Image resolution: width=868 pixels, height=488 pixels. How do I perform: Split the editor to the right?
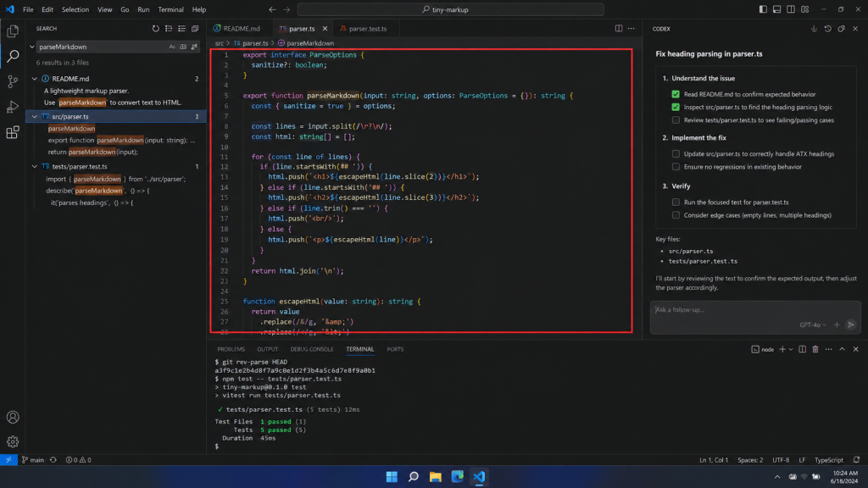coord(618,29)
